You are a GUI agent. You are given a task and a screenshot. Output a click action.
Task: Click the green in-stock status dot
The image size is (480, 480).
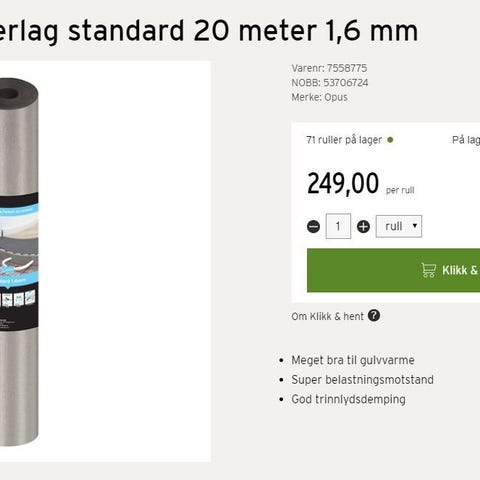pos(390,140)
